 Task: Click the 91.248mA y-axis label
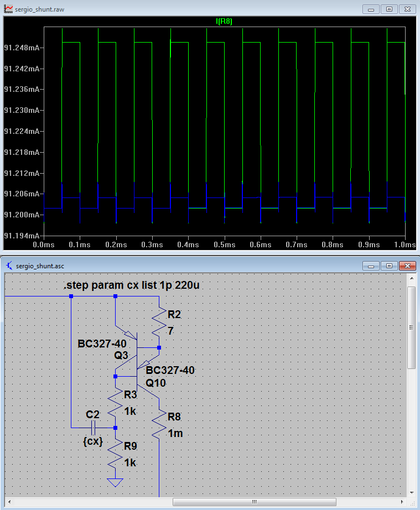(x=22, y=48)
